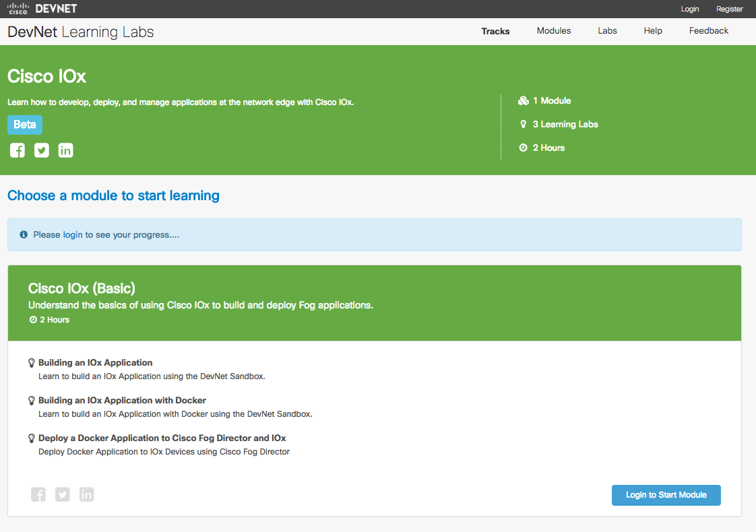Click 'Learn to build an IOx Application using the DevNet Sandbox' text
This screenshot has width=756, height=532.
152,376
